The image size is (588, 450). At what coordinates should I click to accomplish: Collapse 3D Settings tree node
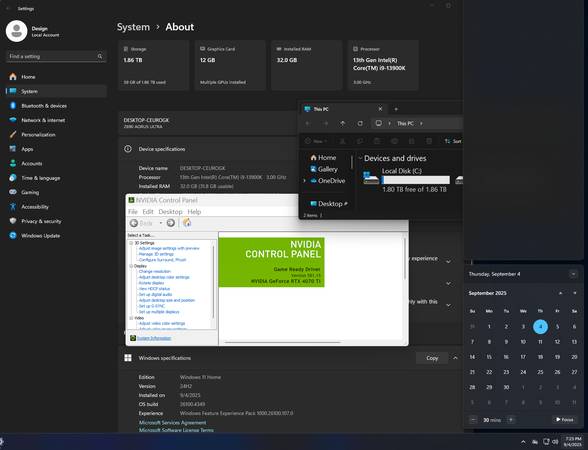click(131, 243)
